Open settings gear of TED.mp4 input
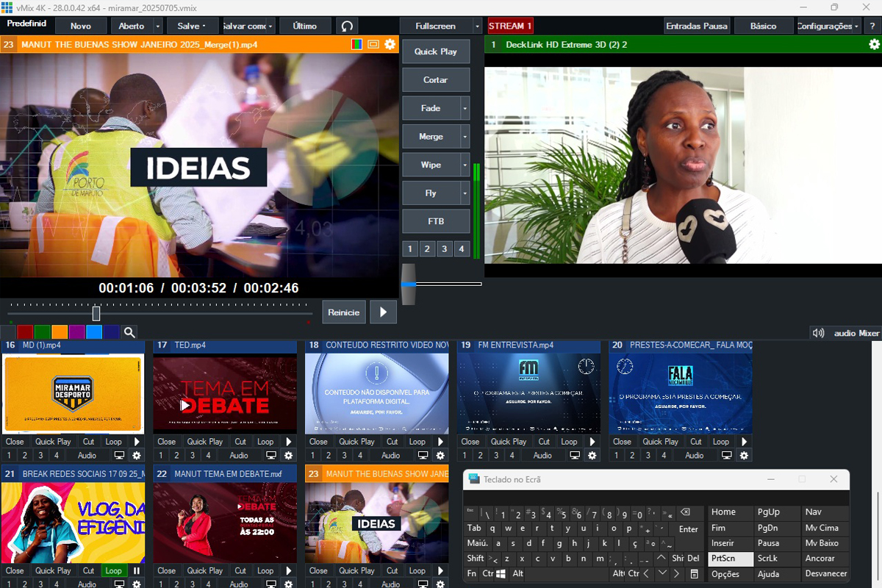This screenshot has width=882, height=588. click(x=288, y=456)
